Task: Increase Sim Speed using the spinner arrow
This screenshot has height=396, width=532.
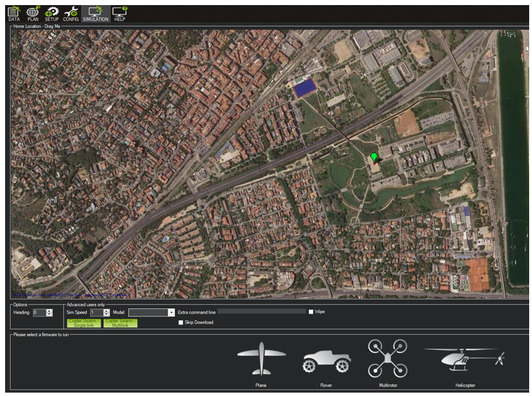Action: (106, 311)
